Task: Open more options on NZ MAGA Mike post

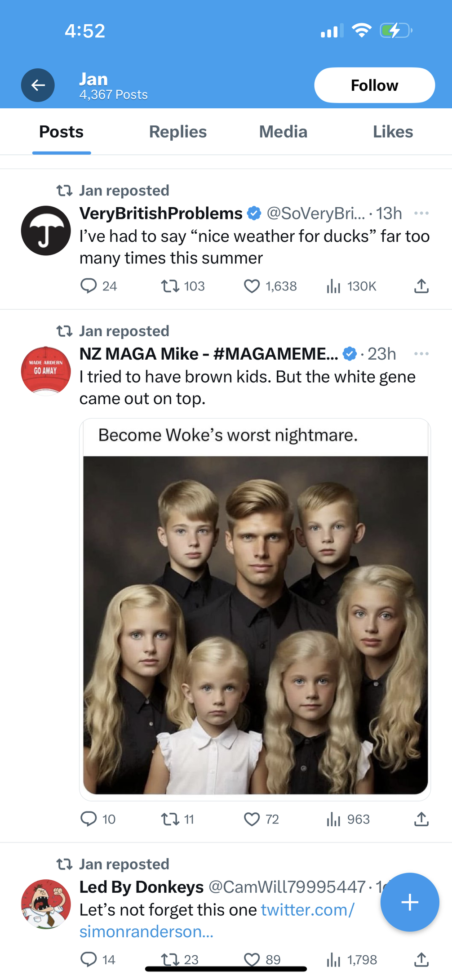Action: (421, 354)
